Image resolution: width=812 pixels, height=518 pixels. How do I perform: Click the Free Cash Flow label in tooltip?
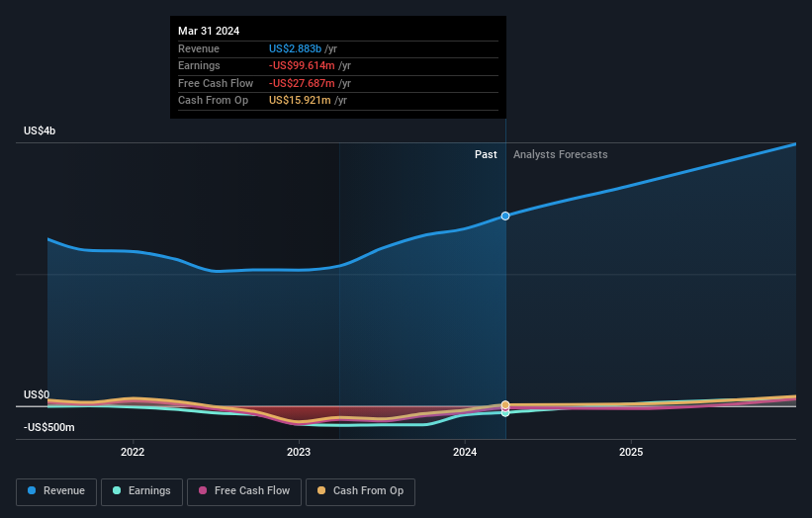216,83
